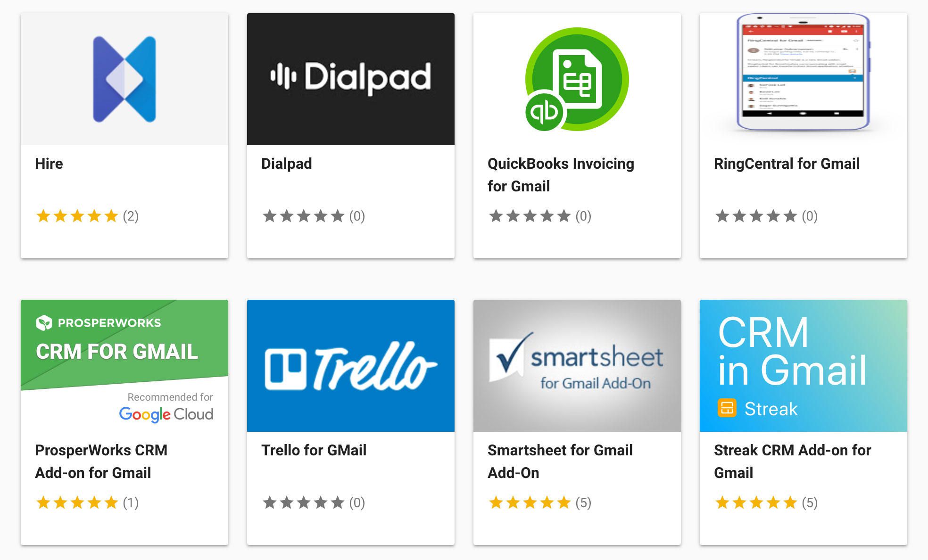Open the Hire title link
Screen dimensions: 928x560
pos(49,164)
